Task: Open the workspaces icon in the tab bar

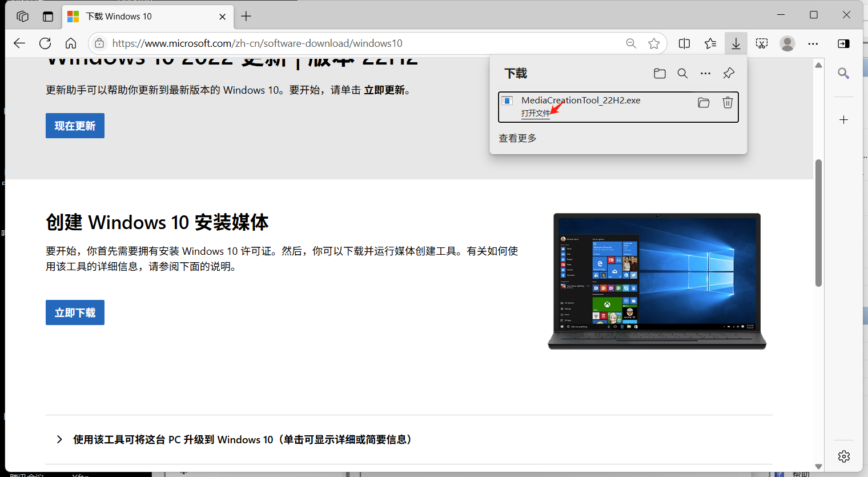Action: pos(23,16)
